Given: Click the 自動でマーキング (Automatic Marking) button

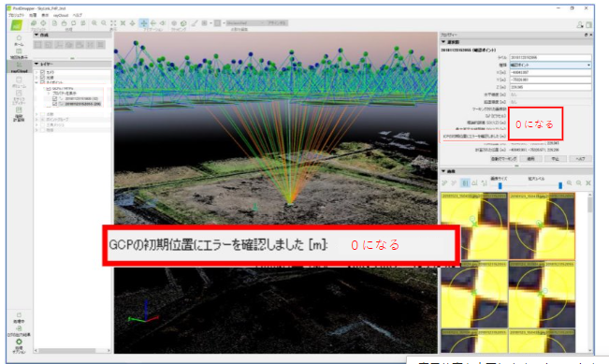Looking at the screenshot, I should [x=503, y=159].
